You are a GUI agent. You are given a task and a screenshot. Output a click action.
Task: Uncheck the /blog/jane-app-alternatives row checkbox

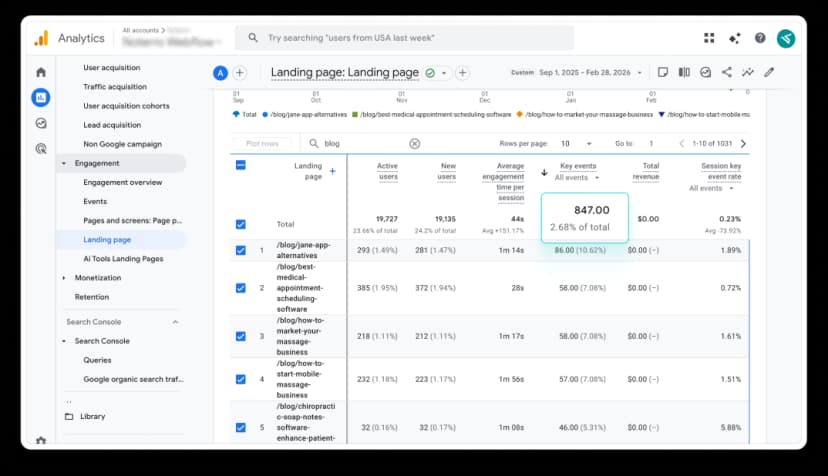(x=240, y=250)
